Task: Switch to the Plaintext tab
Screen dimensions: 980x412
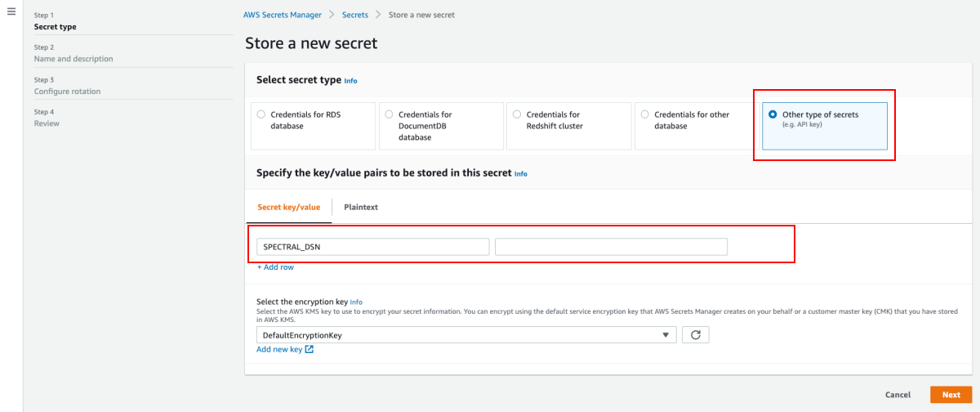Action: pyautogui.click(x=361, y=208)
